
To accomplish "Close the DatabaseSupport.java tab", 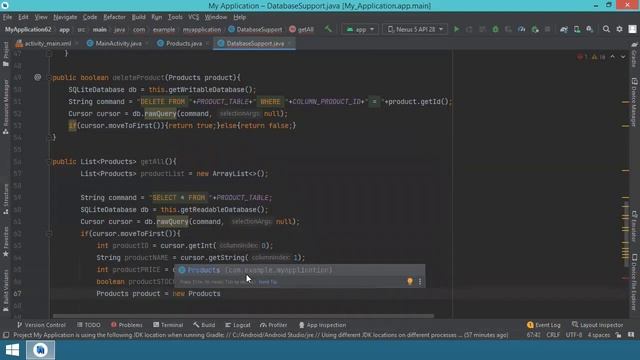I will tap(289, 43).
